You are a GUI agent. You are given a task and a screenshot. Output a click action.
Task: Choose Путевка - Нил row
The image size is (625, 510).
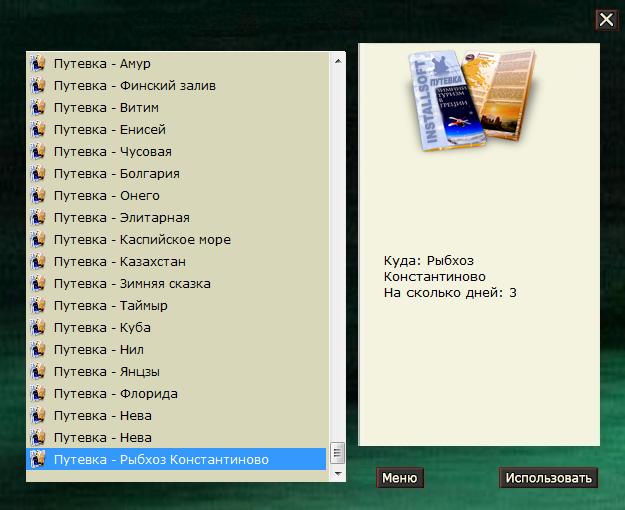pos(176,349)
